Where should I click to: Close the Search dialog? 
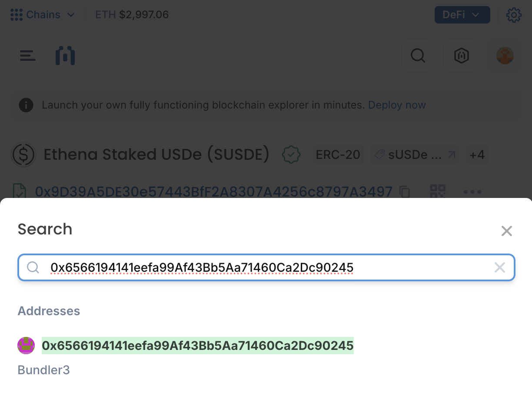coord(506,231)
